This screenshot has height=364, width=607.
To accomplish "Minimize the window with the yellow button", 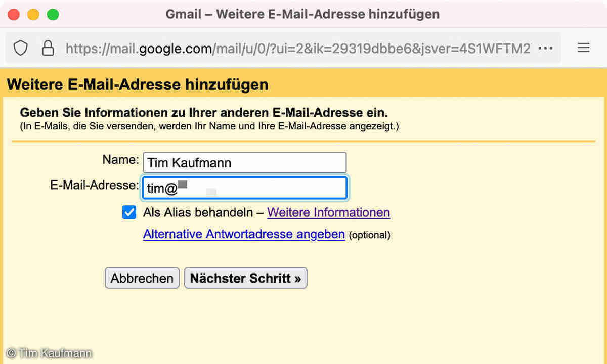I will (x=33, y=15).
